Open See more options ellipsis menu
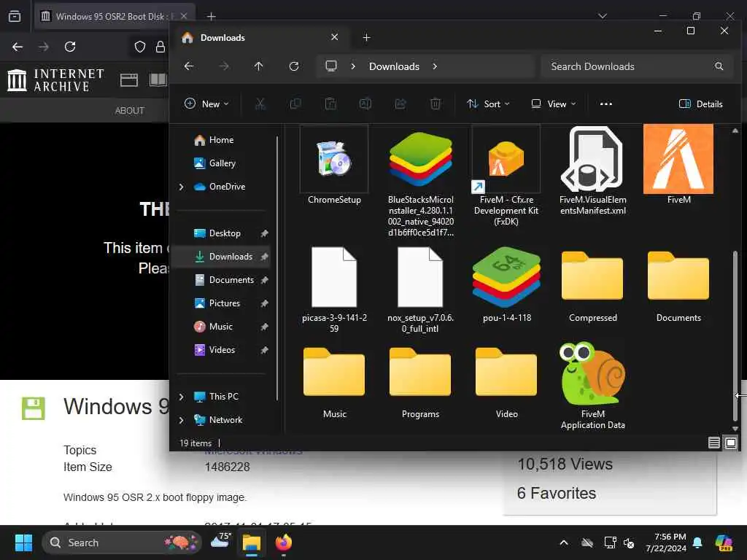This screenshot has width=747, height=560. click(606, 104)
